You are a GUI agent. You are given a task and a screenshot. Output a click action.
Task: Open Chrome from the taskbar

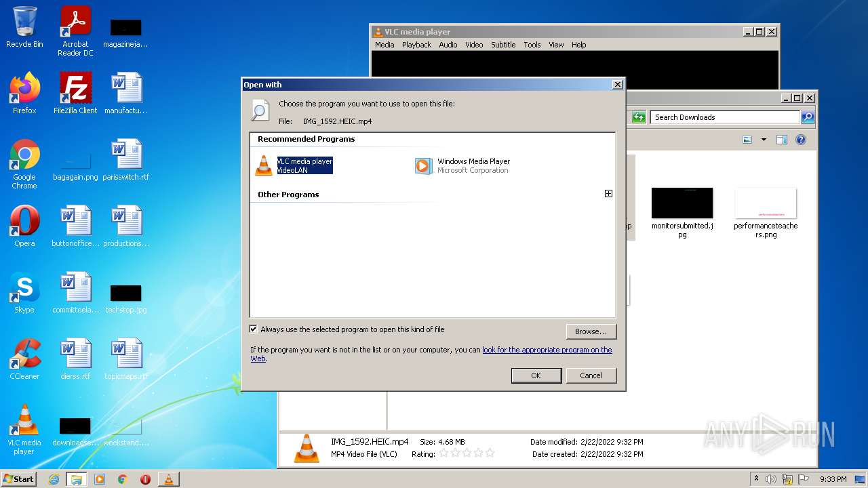[x=123, y=479]
